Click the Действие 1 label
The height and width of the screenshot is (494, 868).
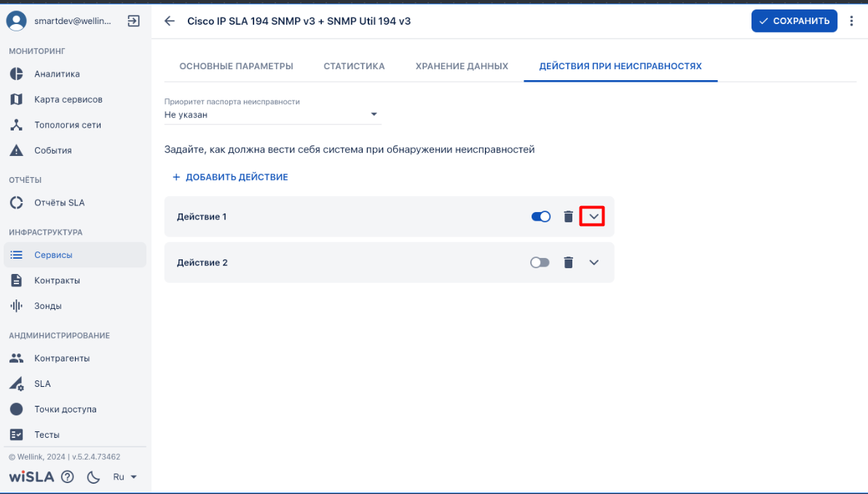[202, 216]
